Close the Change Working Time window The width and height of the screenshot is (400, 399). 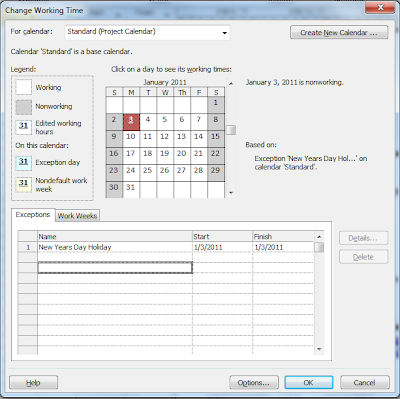pyautogui.click(x=380, y=7)
